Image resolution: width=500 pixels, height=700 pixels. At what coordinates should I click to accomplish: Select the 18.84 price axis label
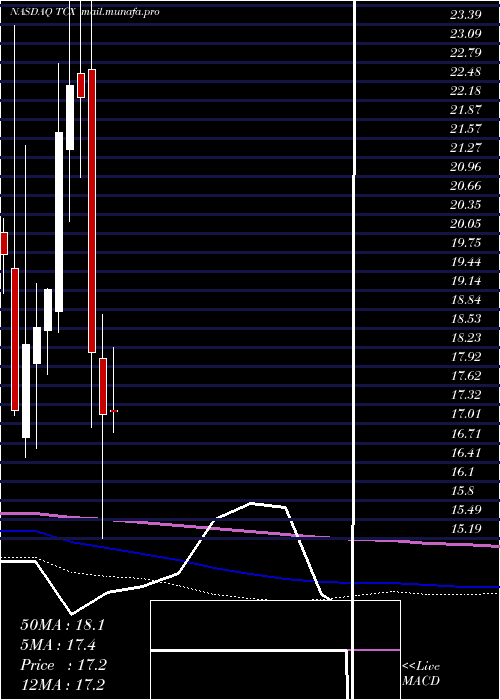[x=466, y=300]
